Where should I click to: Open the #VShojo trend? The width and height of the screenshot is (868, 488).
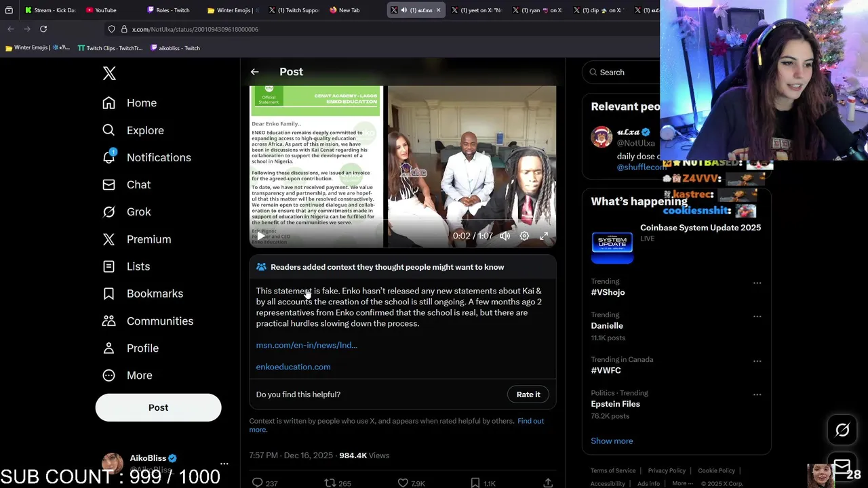coord(608,292)
